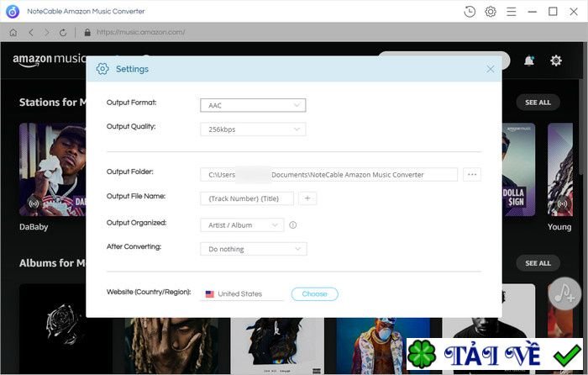588x375 pixels.
Task: Open Amazon Music notifications bell
Action: [x=529, y=61]
